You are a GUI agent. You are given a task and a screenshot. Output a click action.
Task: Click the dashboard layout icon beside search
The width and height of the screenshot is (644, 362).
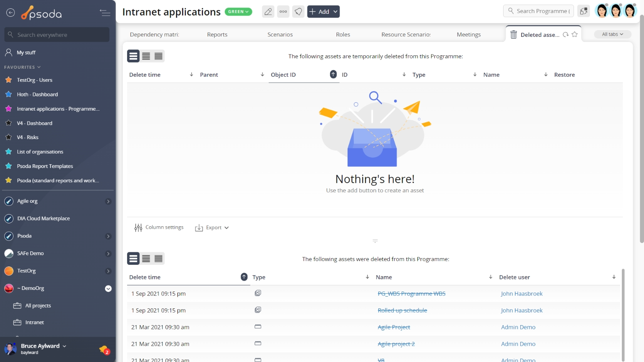tap(584, 11)
